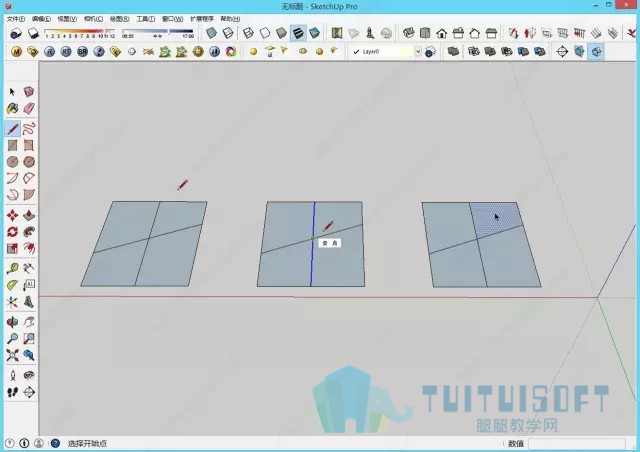Click the blue help icon in status bar

click(55, 443)
